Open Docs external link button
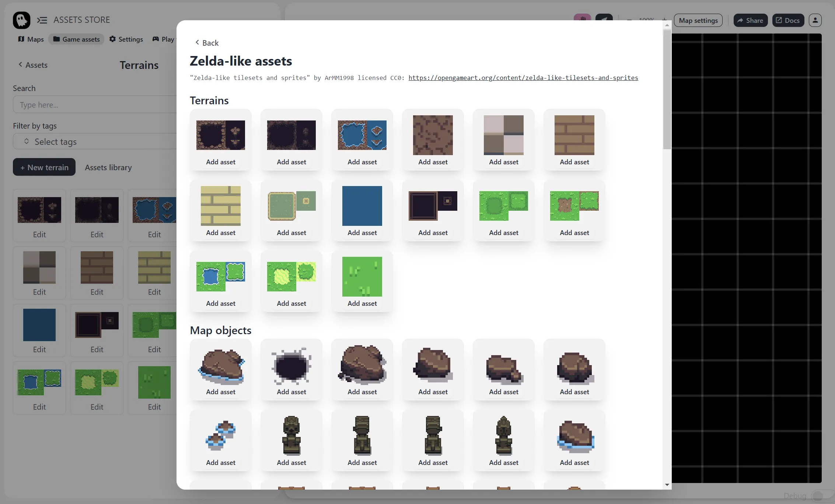The height and width of the screenshot is (504, 835). coord(788,20)
